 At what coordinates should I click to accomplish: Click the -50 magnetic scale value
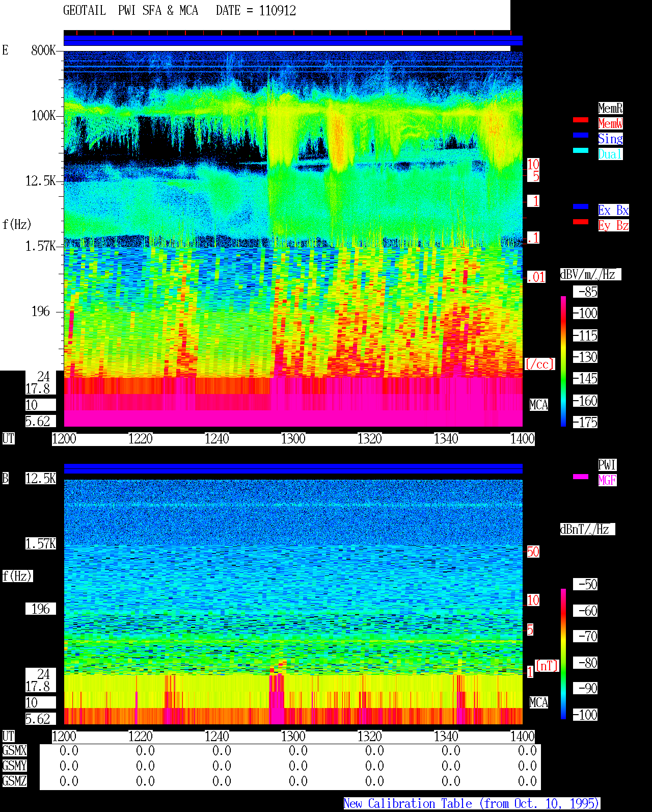[585, 584]
